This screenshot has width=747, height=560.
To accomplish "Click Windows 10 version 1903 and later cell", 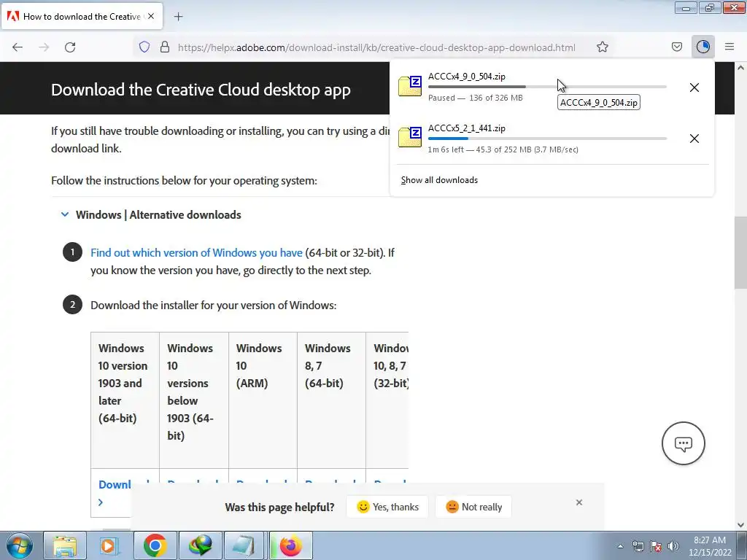I will (x=125, y=400).
